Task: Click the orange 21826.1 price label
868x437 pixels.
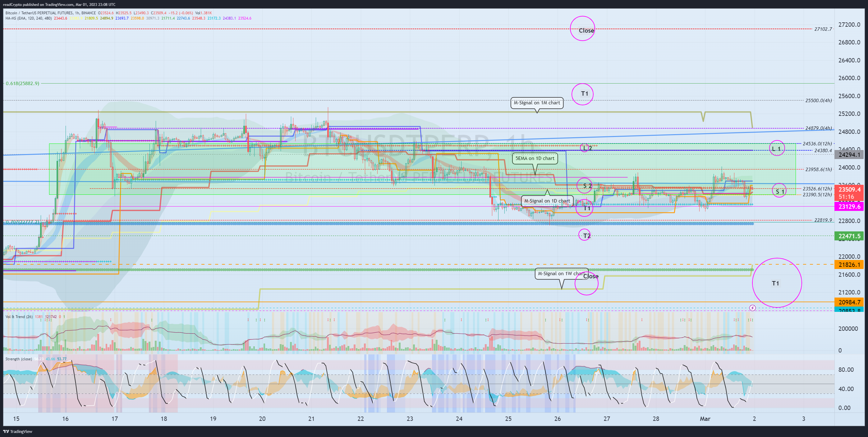Action: click(x=849, y=265)
